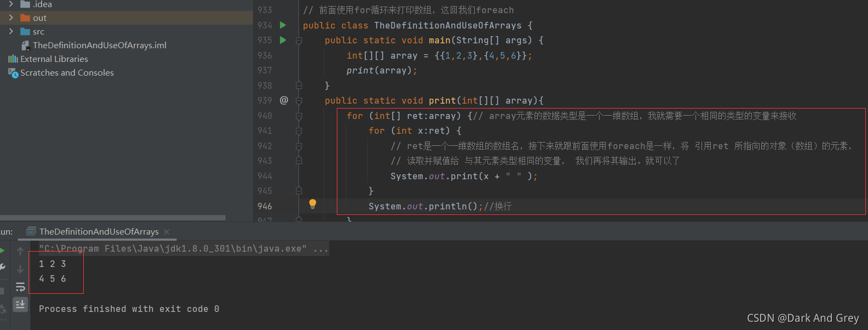The width and height of the screenshot is (868, 330).
Task: Collapse the outer for loop fold on line 940
Action: click(299, 116)
